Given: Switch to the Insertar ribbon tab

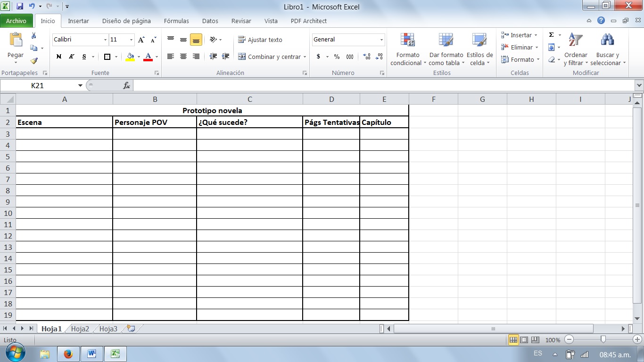Looking at the screenshot, I should pos(78,21).
